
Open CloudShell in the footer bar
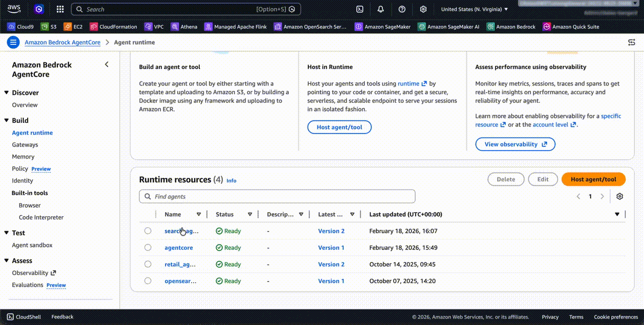click(24, 317)
